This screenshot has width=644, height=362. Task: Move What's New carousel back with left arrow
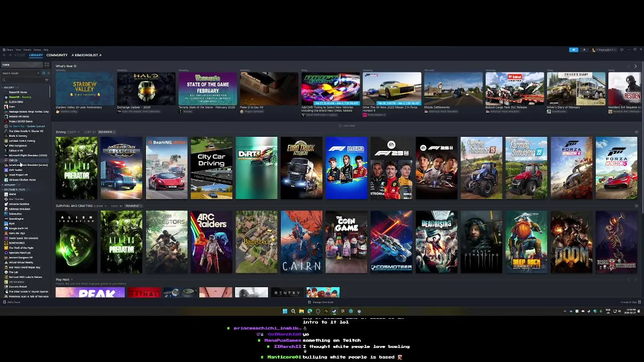tap(629, 66)
